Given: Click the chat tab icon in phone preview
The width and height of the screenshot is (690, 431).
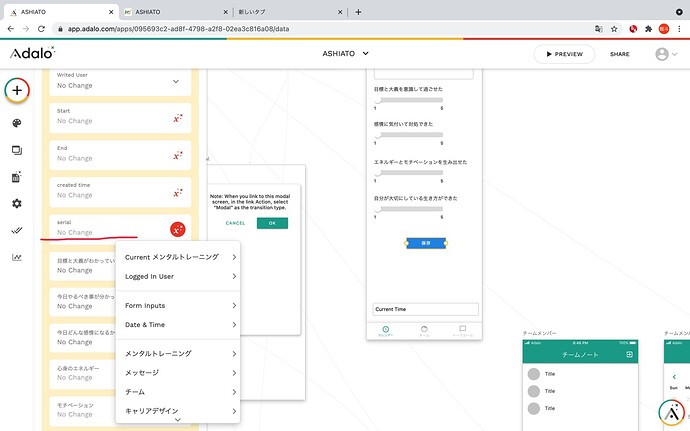Looking at the screenshot, I should [x=462, y=331].
